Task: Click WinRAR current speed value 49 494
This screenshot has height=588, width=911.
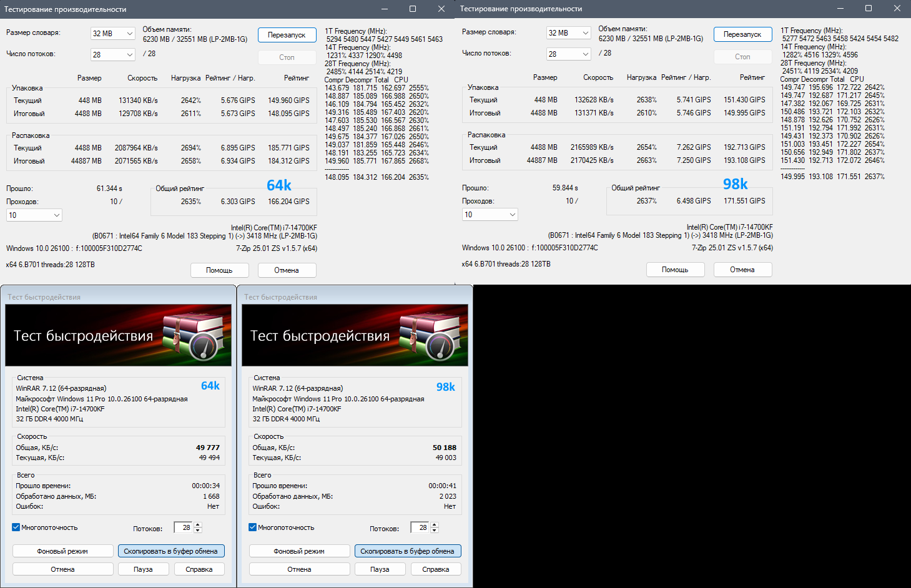Action: coord(210,458)
